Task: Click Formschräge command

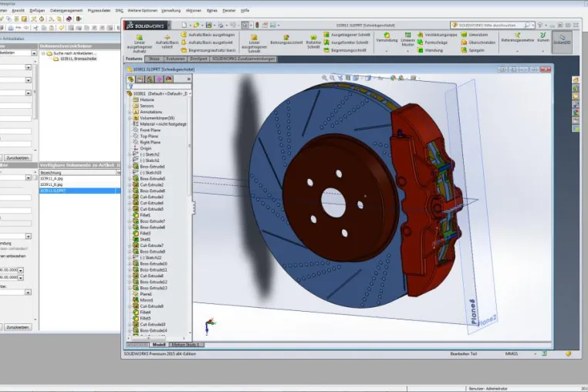Action: coord(432,42)
